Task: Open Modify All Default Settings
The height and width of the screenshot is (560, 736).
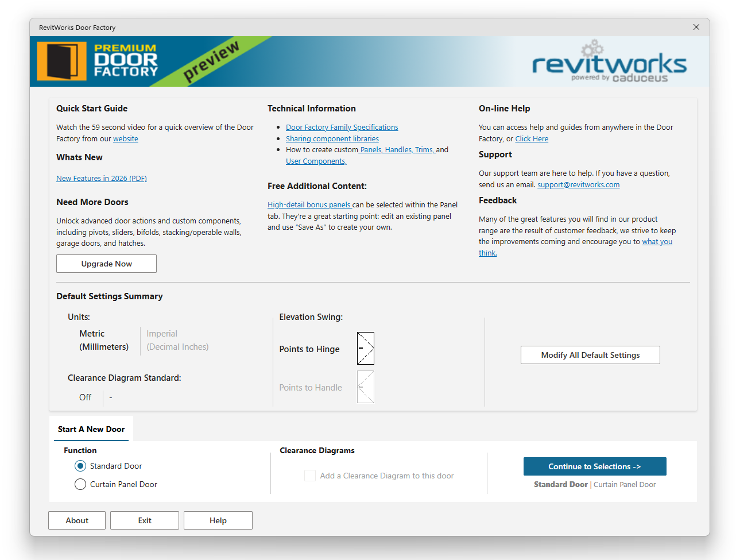Action: pos(590,354)
